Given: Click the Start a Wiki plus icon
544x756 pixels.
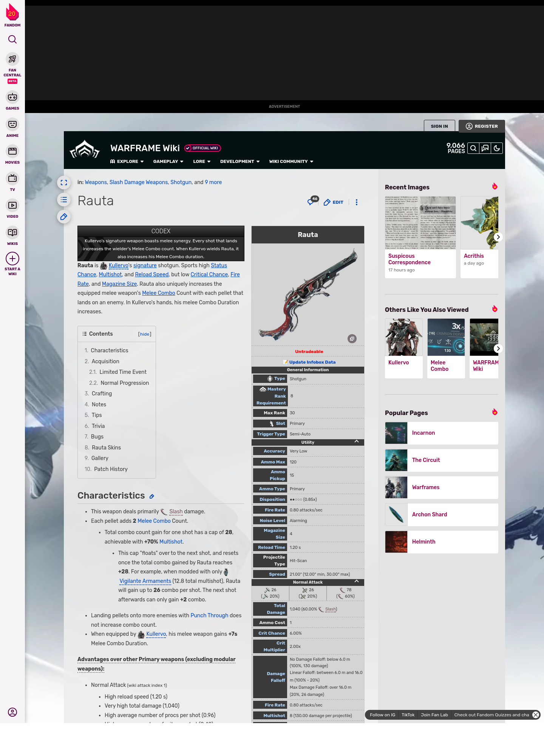Looking at the screenshot, I should point(12,259).
